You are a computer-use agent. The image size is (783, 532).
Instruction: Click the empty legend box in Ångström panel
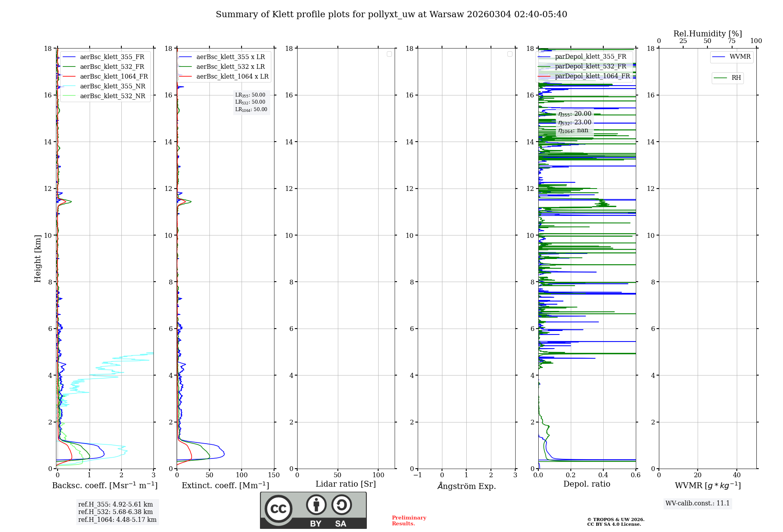(510, 54)
